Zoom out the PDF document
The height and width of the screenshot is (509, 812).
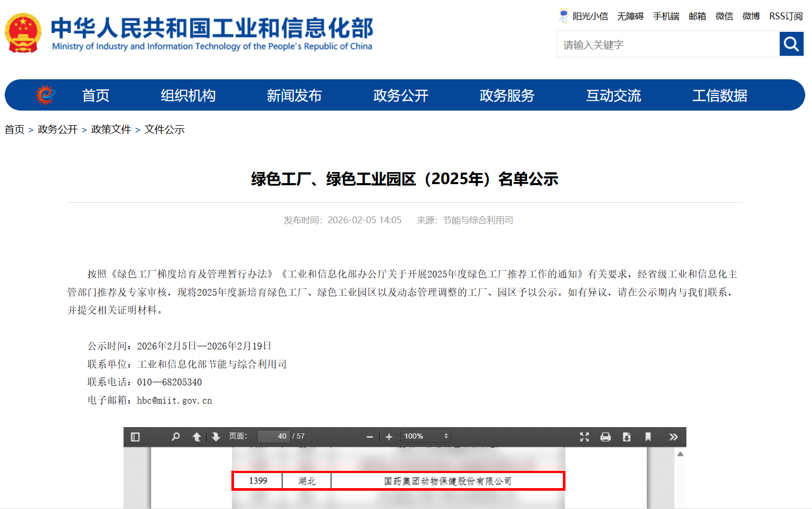pyautogui.click(x=370, y=437)
